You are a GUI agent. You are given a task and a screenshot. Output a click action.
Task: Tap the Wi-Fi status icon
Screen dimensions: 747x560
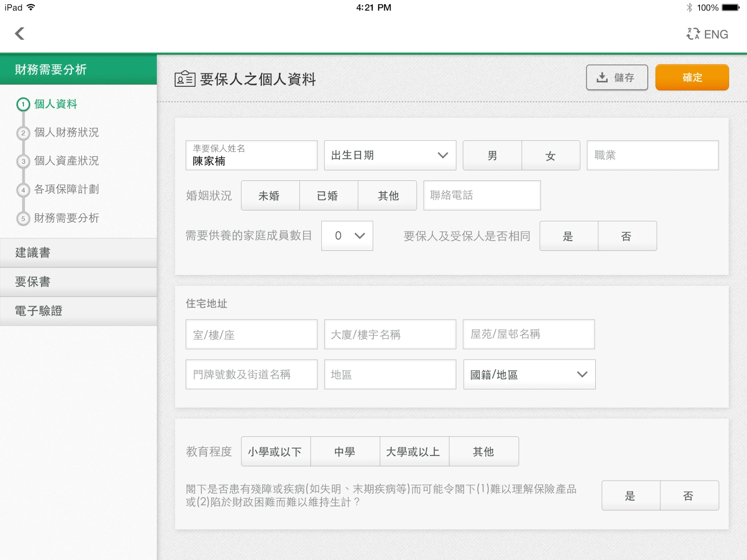[x=31, y=7]
